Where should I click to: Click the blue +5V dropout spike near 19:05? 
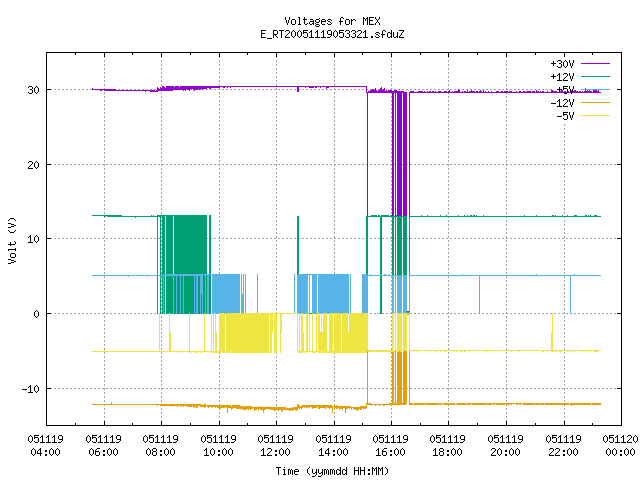pos(480,295)
